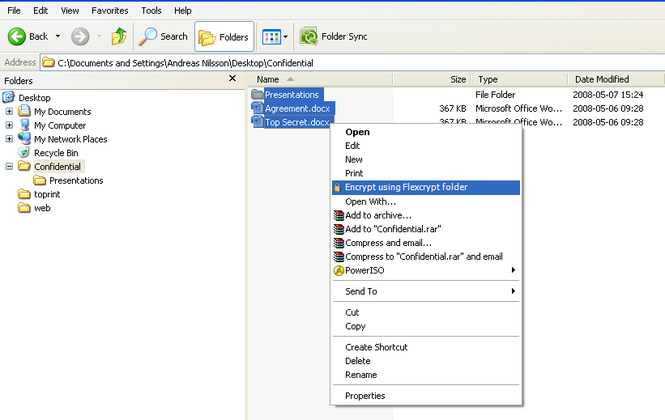Open the Views dropdown arrow

[x=286, y=37]
